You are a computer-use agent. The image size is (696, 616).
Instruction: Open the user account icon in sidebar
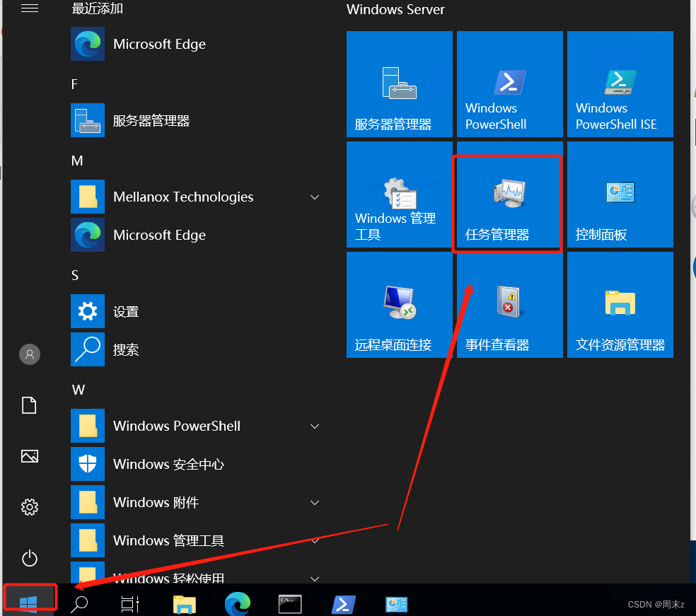tap(30, 354)
